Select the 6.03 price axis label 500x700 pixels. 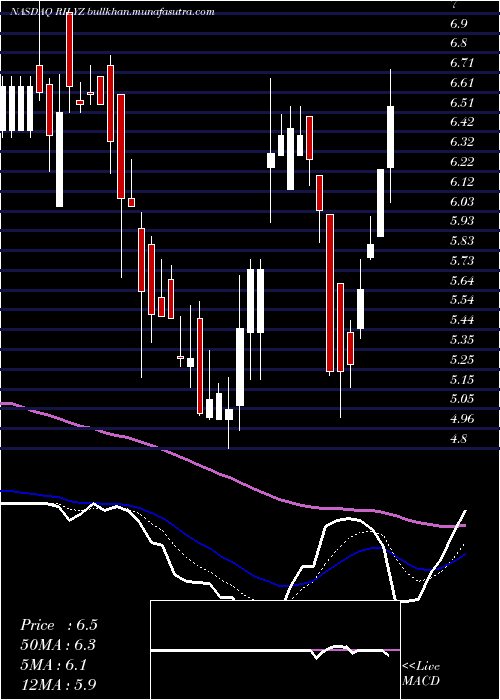pos(461,202)
